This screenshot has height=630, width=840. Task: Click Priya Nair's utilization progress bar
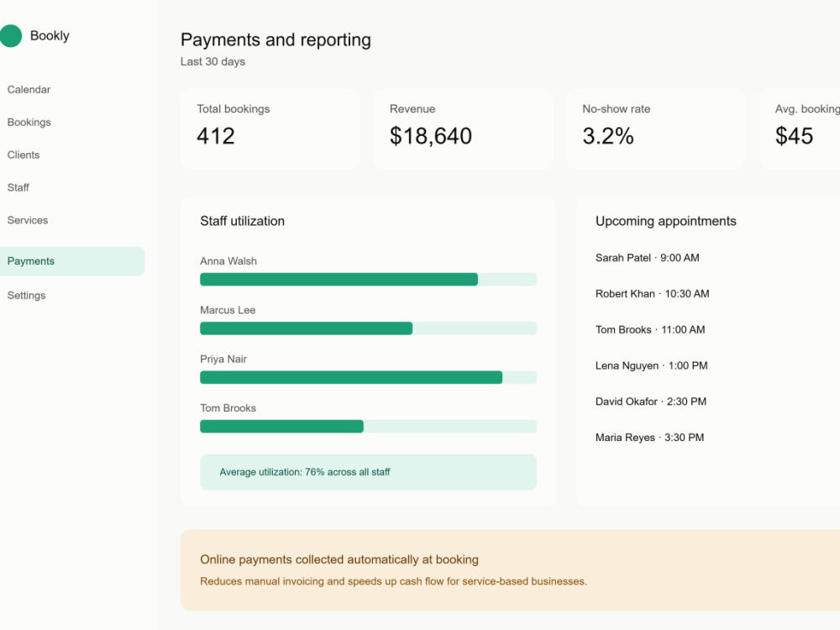pyautogui.click(x=368, y=377)
